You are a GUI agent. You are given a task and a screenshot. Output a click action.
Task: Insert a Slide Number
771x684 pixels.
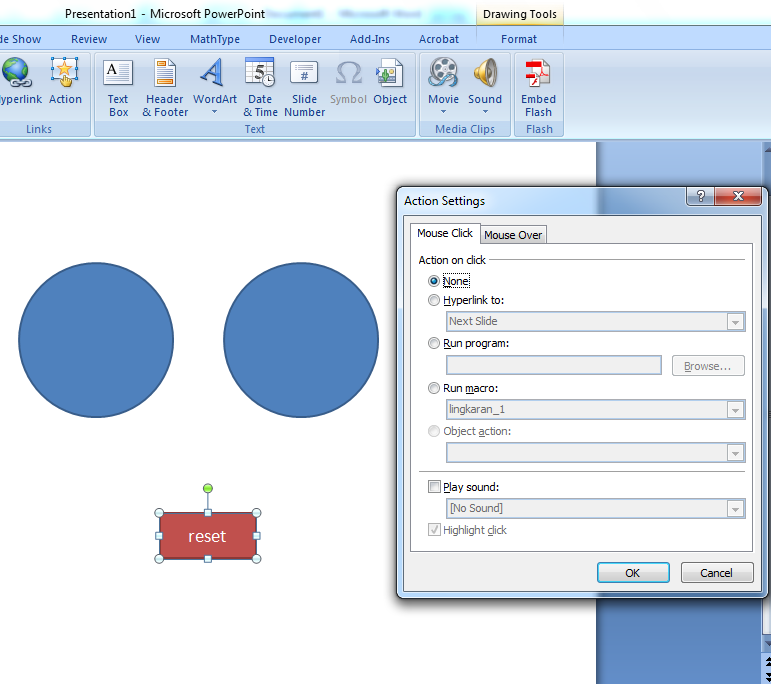[304, 87]
